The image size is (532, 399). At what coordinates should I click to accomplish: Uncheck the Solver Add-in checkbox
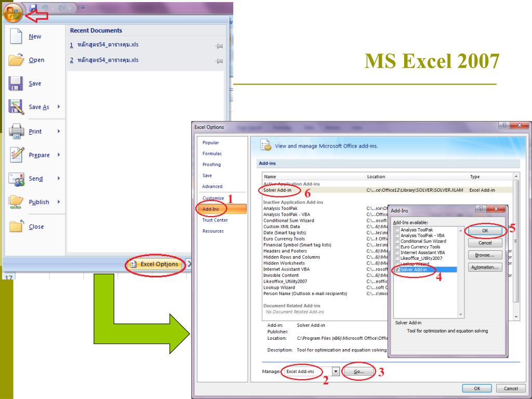pos(396,270)
